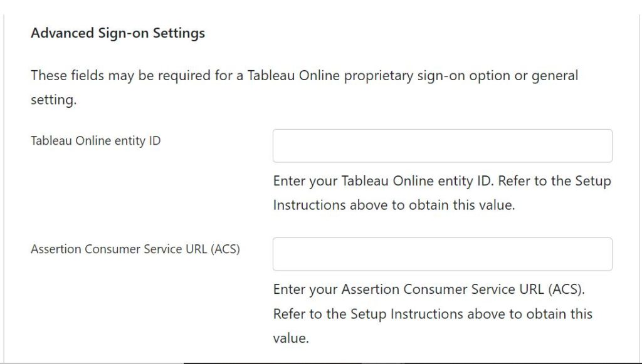
Task: Focus the Assertion Consumer Service URL input box
Action: tap(443, 254)
